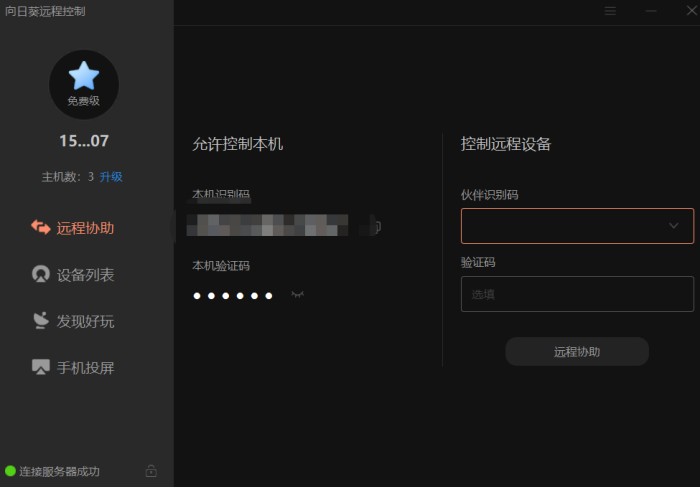This screenshot has height=487, width=700.
Task: Click the account name 15...07
Action: tap(84, 141)
